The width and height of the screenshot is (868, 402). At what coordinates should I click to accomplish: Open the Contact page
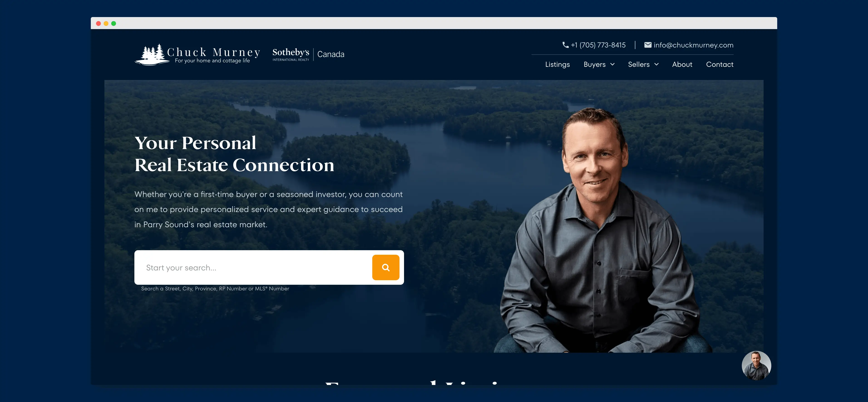pos(719,64)
